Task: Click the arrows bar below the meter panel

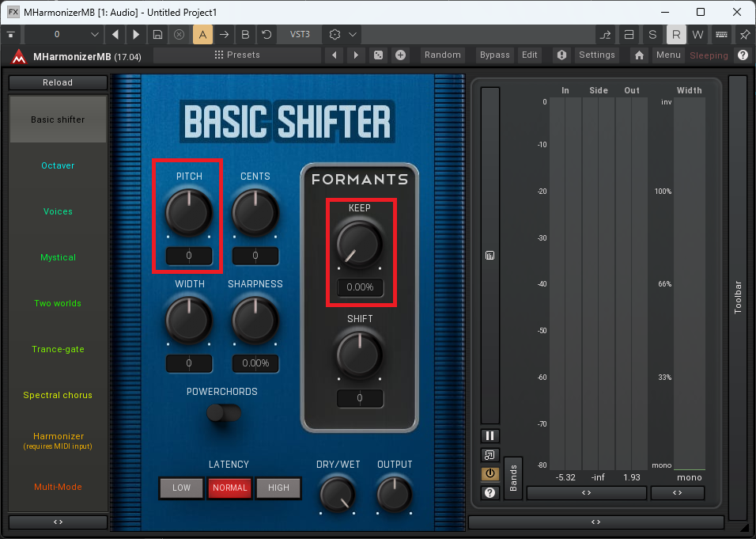Action: click(596, 522)
